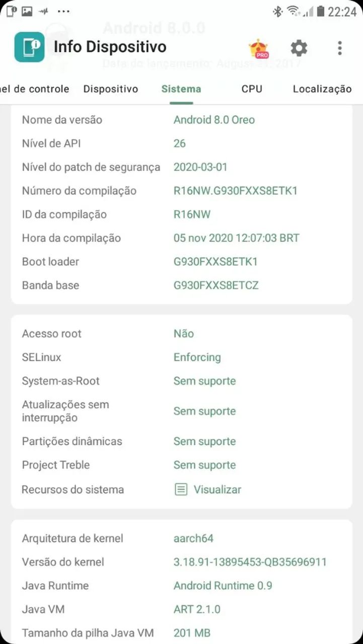Open the Localização tab
This screenshot has height=644, width=363.
[322, 89]
